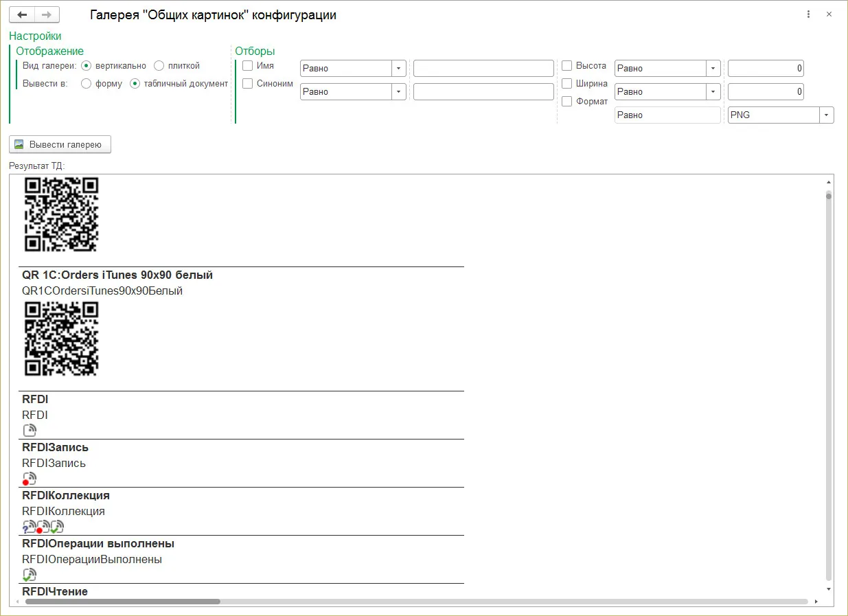Click the Ширина numeric value field

pos(766,92)
